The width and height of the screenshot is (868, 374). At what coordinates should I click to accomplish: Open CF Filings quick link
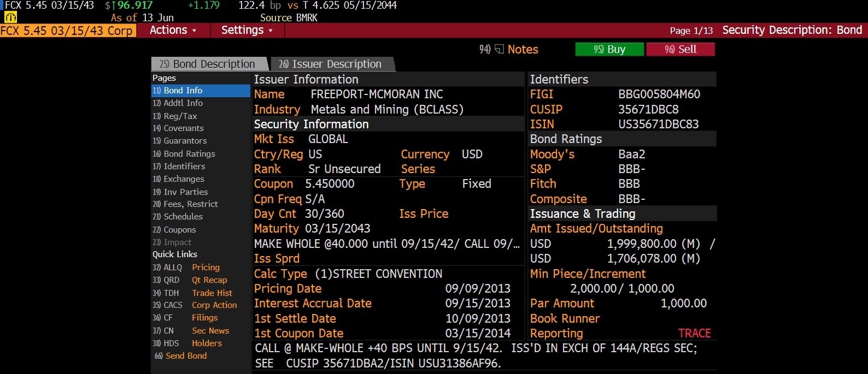[185, 318]
